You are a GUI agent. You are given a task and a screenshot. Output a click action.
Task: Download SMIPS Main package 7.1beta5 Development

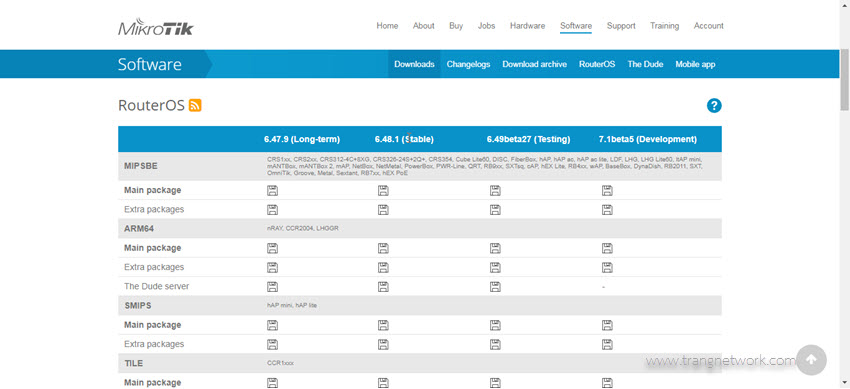pos(607,325)
